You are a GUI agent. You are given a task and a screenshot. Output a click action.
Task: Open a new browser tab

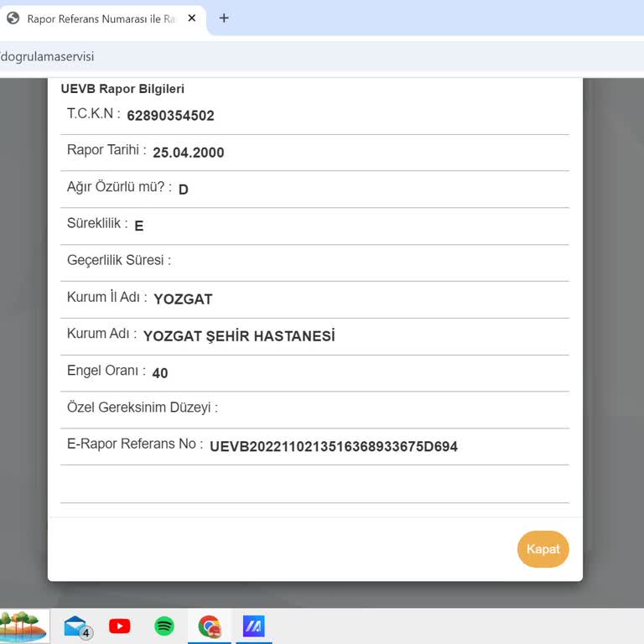tap(224, 18)
